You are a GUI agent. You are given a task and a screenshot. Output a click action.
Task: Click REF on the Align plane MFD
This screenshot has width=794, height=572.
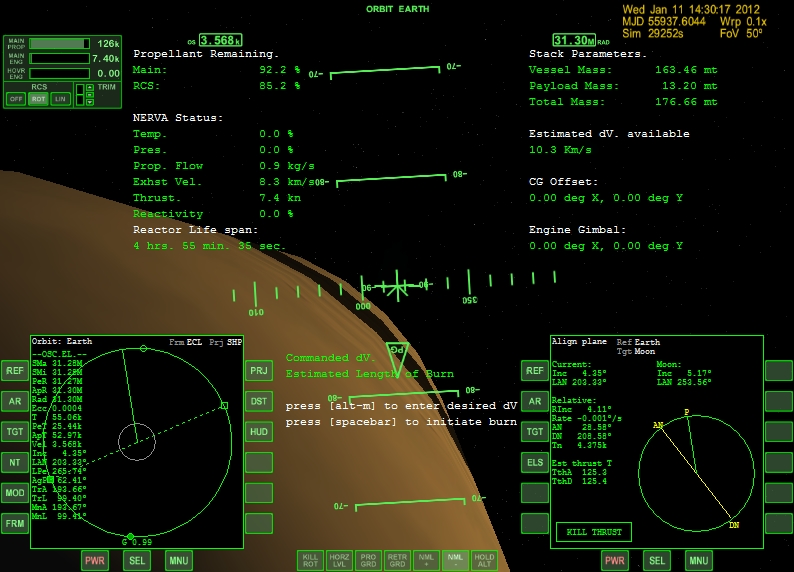click(535, 371)
